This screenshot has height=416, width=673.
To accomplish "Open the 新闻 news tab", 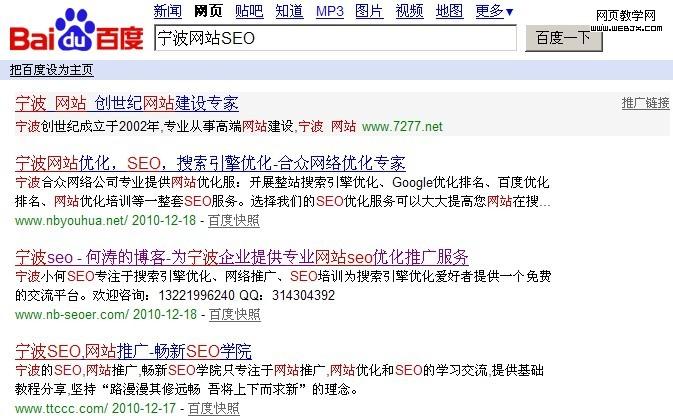I will pos(167,12).
